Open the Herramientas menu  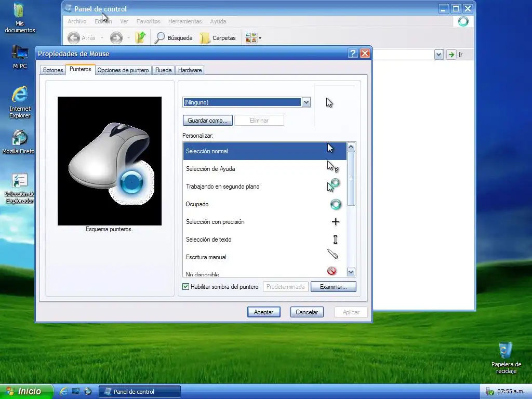(185, 21)
